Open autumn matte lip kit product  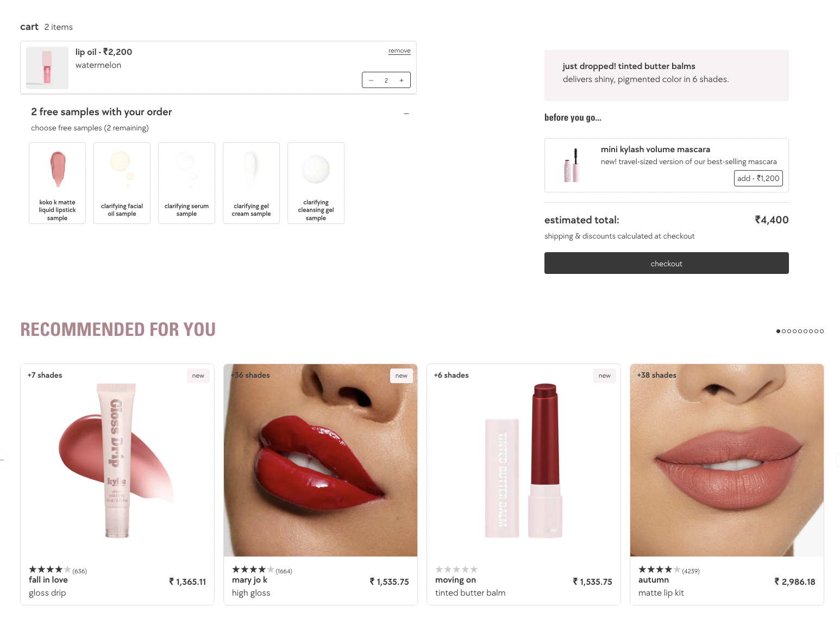pos(727,484)
